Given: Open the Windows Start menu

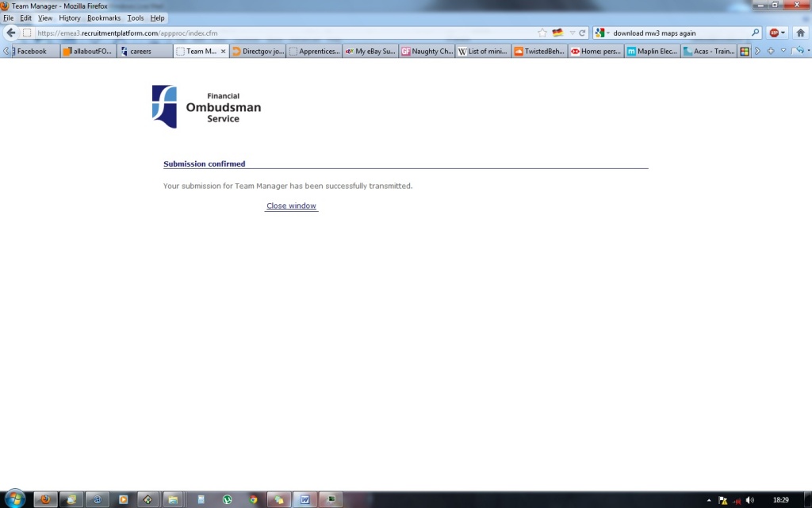Looking at the screenshot, I should (14, 499).
